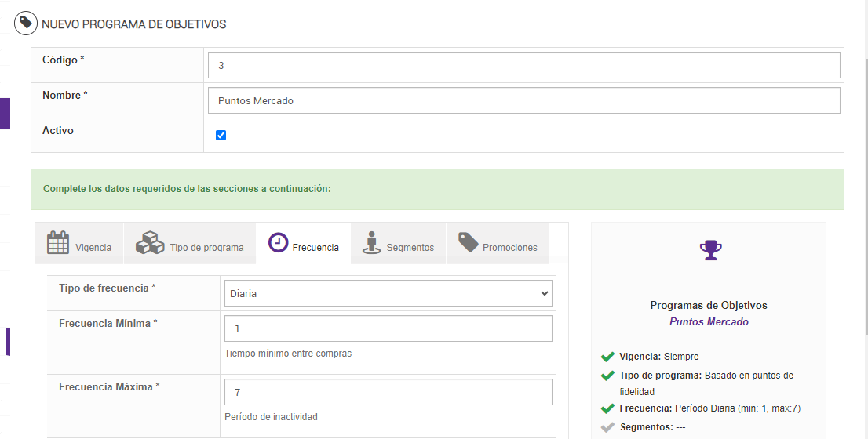Click the Código input field

click(x=523, y=65)
